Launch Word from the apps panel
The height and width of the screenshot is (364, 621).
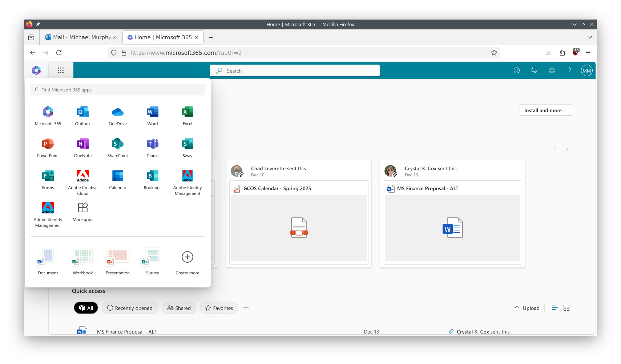click(153, 116)
